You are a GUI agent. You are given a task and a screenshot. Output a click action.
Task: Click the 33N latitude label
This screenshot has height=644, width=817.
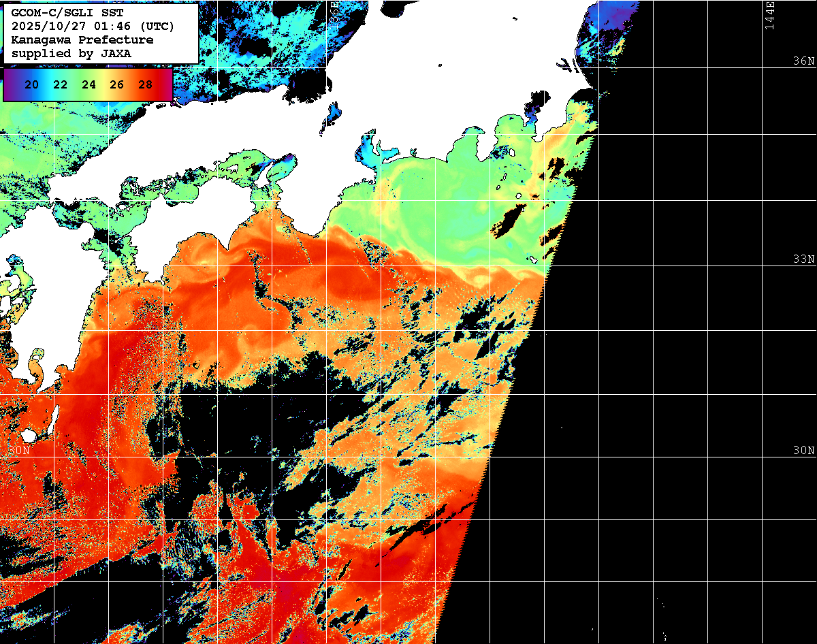(x=803, y=259)
